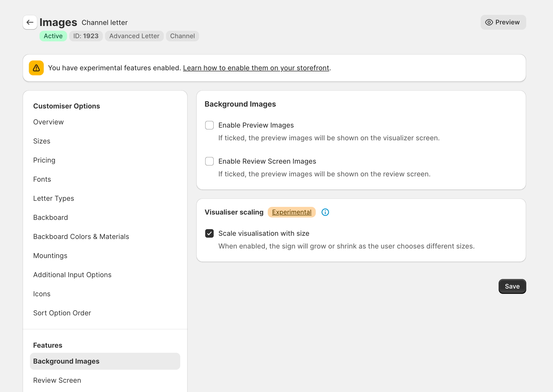
Task: Click the Experimental badge link
Action: click(x=292, y=212)
